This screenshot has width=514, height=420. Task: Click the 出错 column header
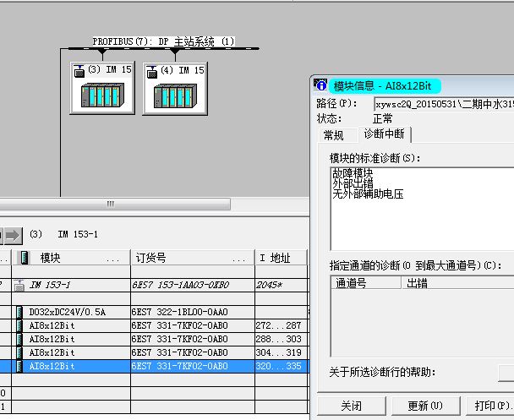click(457, 283)
